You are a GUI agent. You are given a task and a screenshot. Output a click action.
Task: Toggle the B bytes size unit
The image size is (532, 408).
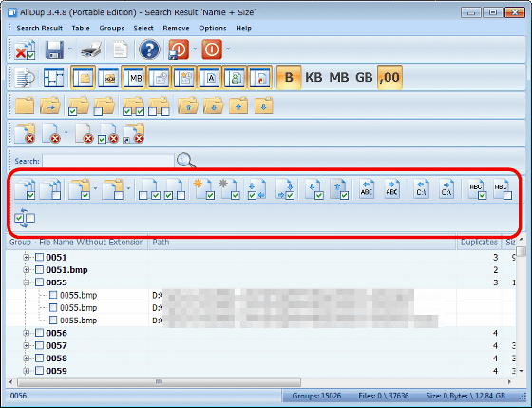[x=289, y=77]
